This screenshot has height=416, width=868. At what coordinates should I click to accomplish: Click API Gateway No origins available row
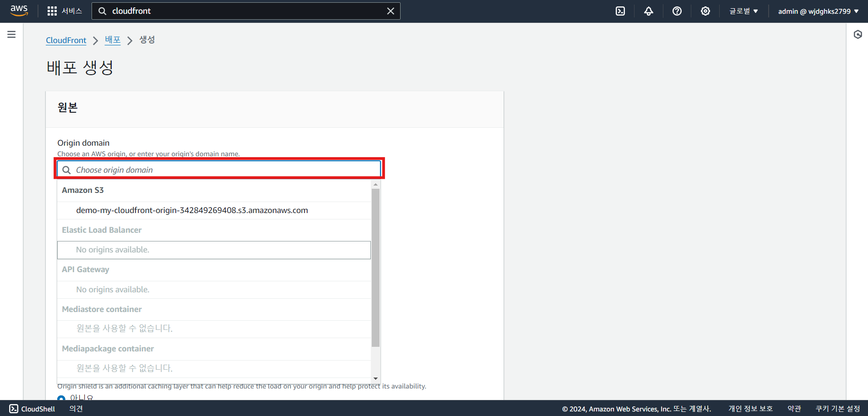214,290
